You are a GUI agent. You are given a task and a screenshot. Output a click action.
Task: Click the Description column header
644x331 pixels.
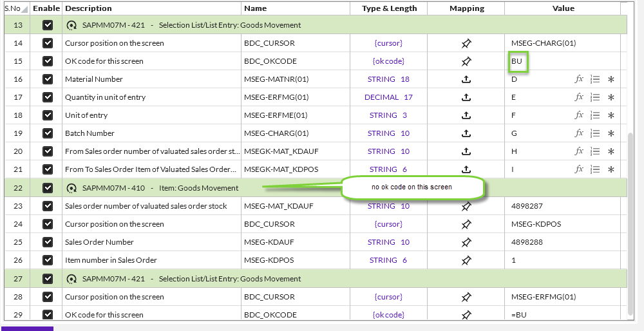88,8
